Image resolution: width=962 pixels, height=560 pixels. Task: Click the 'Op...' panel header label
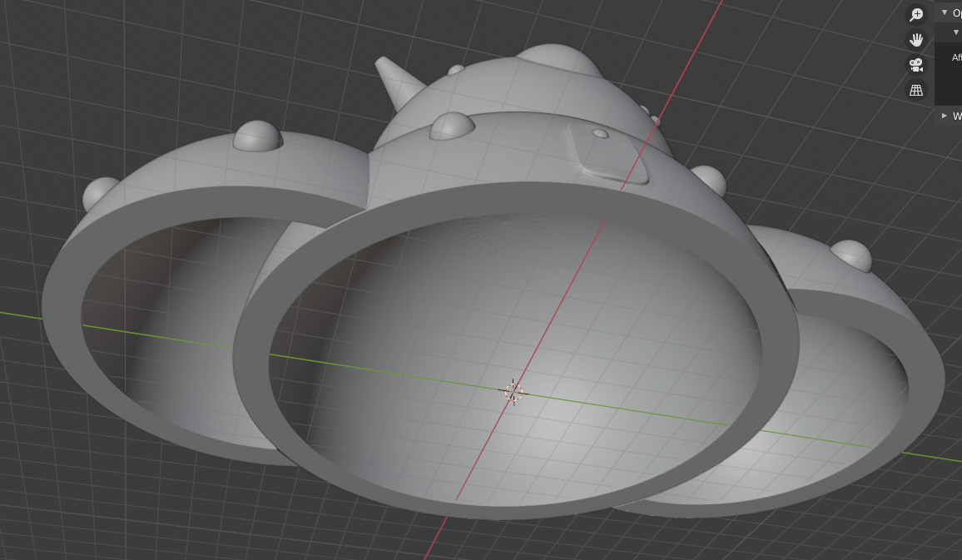(955, 13)
